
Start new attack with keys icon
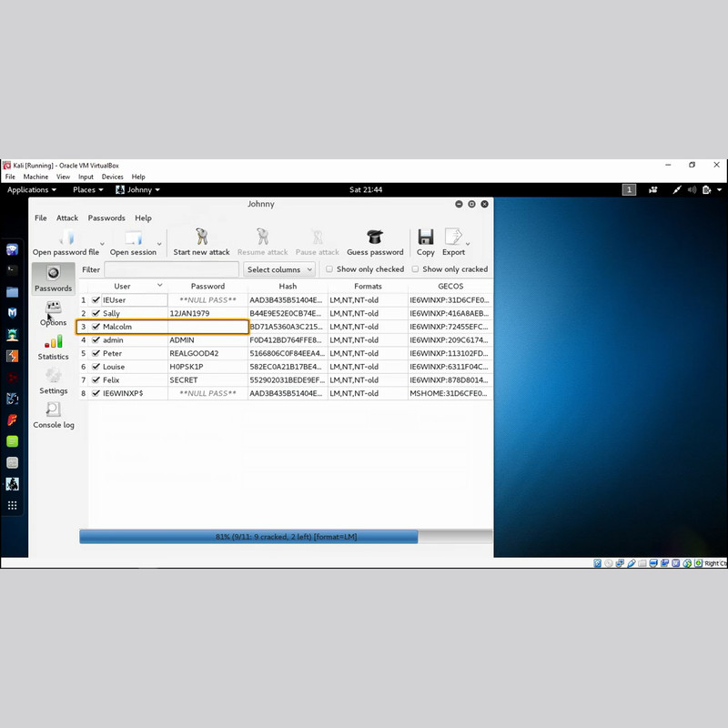pyautogui.click(x=201, y=237)
